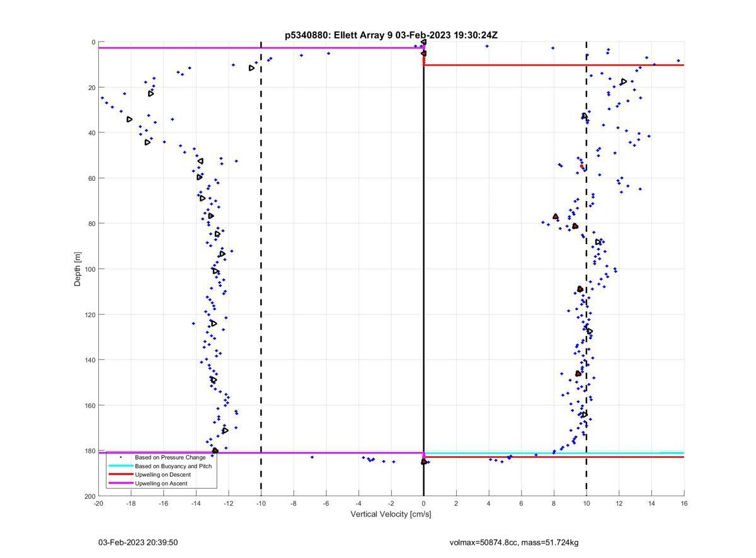
Task: Click legend entry 'Based on Buoyancy and Pitch'
Action: pos(173,466)
